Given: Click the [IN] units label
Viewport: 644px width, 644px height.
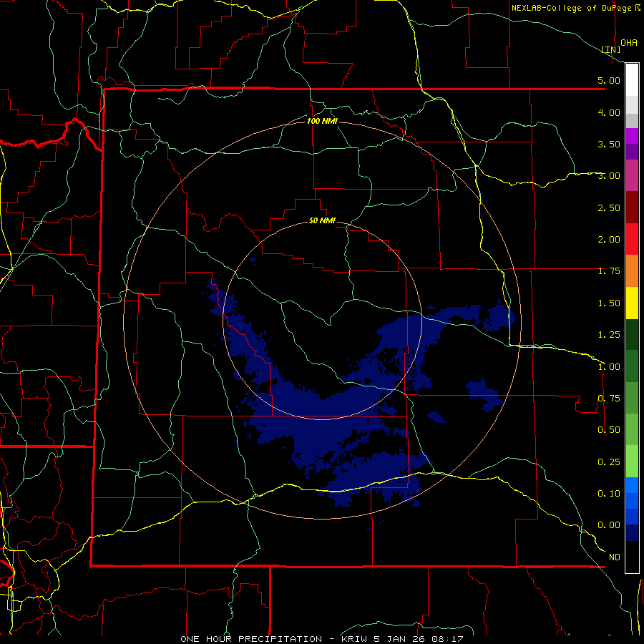Looking at the screenshot, I should point(611,49).
